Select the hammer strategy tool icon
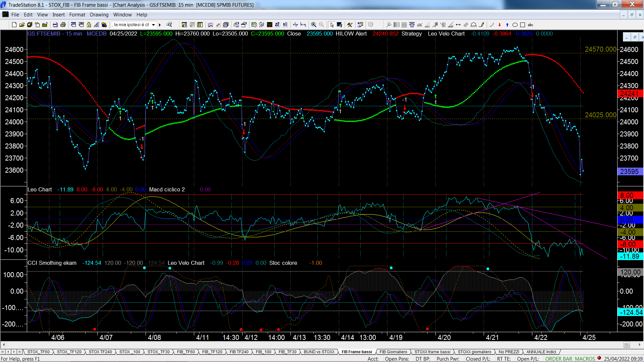Viewport: 644px width, 362px height. pos(350,25)
